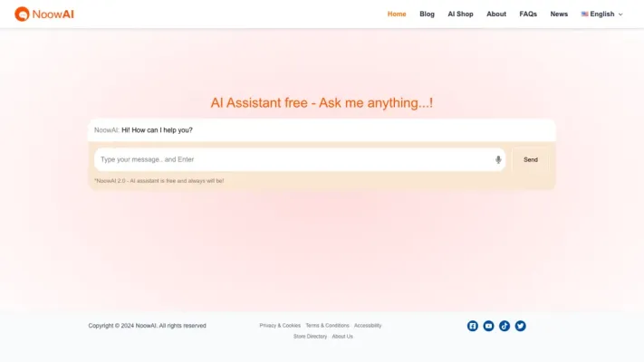The height and width of the screenshot is (362, 644).
Task: Open the FAQs page
Action: click(528, 14)
